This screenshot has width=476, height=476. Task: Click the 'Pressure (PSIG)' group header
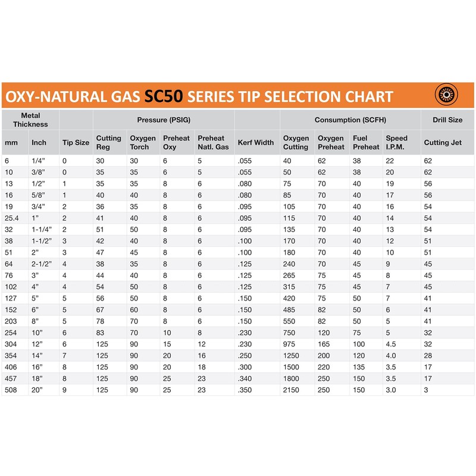tap(163, 120)
